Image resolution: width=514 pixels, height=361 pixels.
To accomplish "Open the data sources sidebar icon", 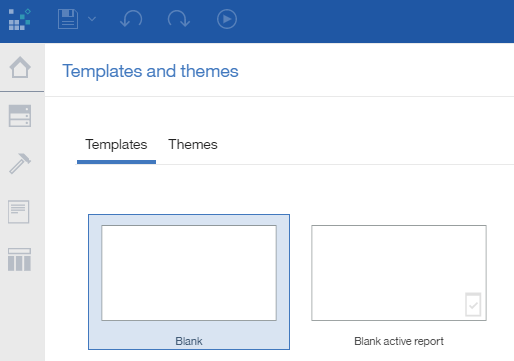I will pos(20,116).
